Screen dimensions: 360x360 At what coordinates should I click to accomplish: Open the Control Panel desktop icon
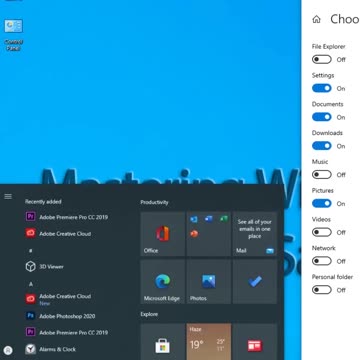click(13, 35)
